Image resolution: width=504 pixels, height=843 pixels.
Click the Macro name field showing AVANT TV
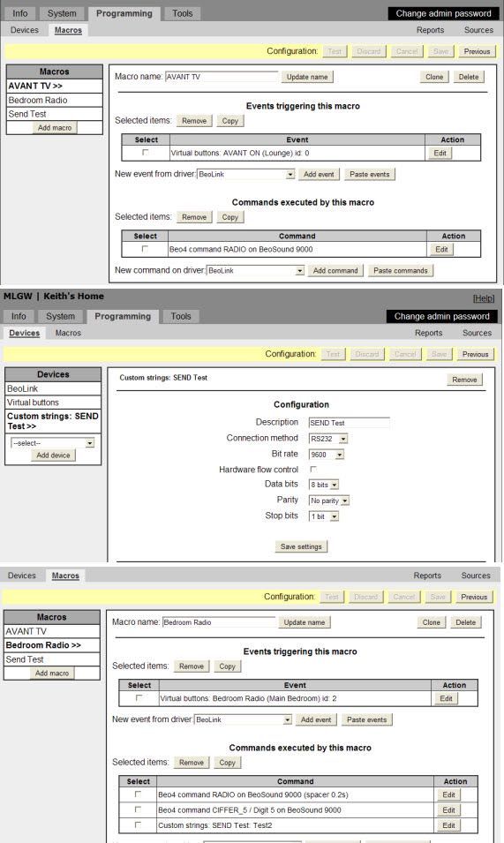222,77
